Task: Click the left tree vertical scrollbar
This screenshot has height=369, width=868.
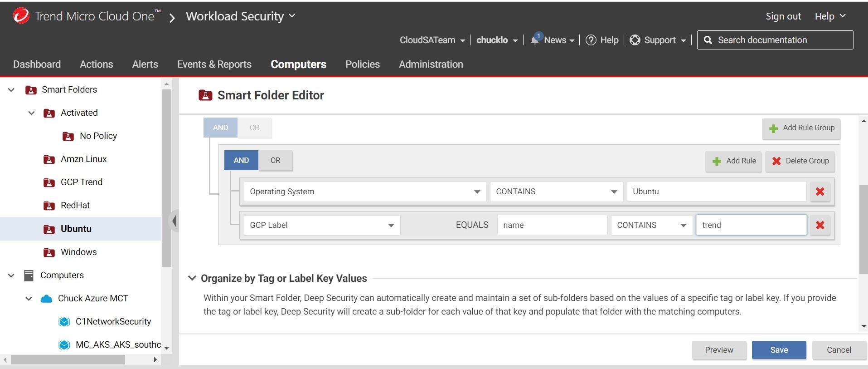Action: point(166,178)
